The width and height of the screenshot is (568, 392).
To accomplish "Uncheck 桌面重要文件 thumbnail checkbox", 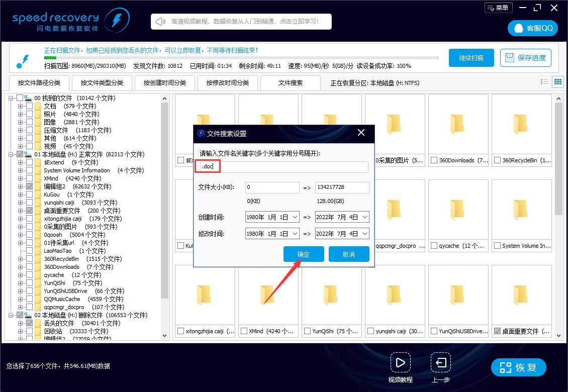I will coord(497,331).
